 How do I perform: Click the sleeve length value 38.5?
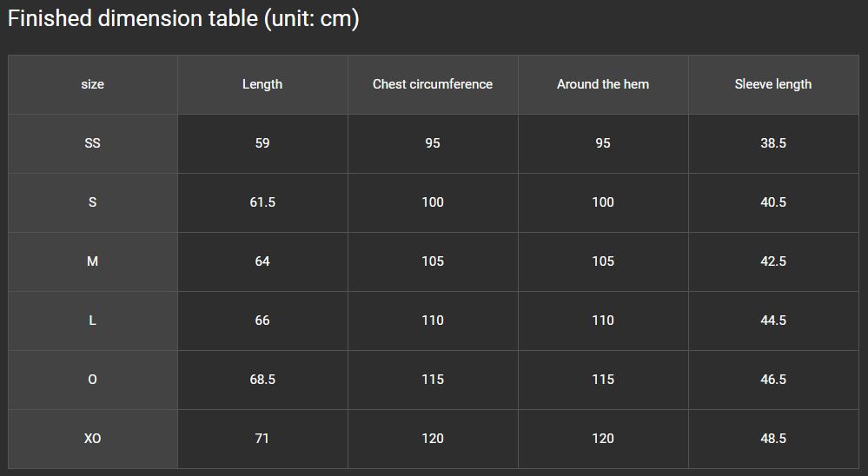click(772, 143)
